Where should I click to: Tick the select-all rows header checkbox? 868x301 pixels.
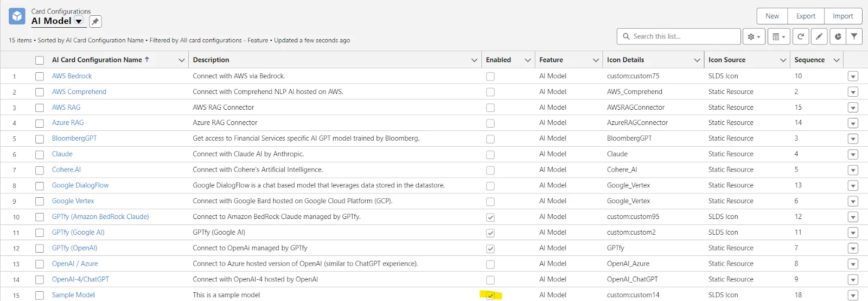pos(40,60)
